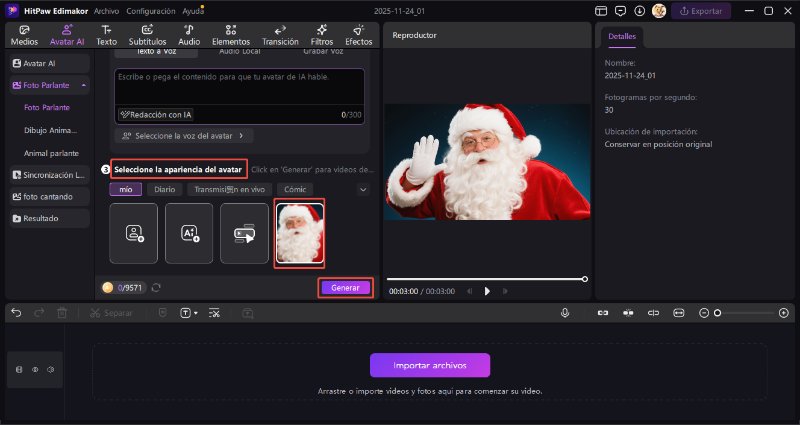Select the Transmisión en vivo category tab

point(230,189)
